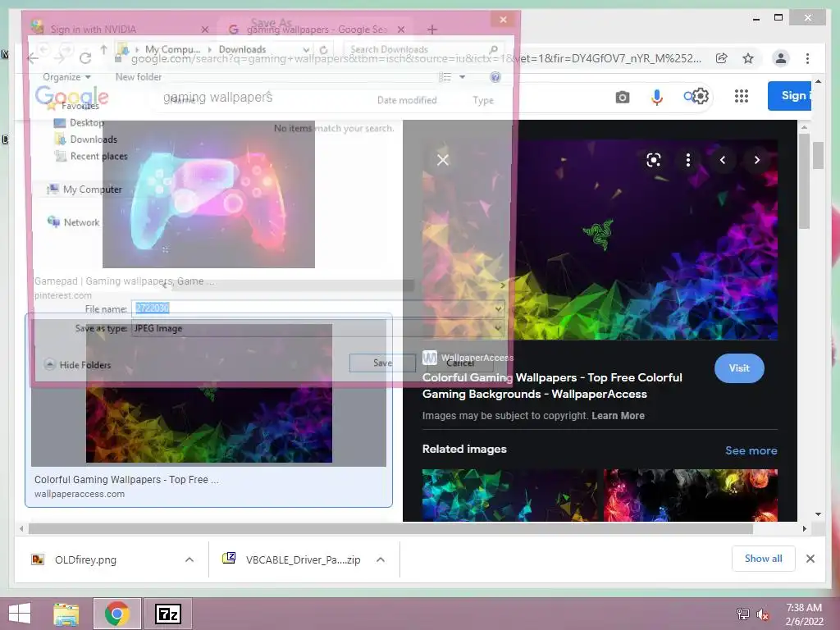Click the Save As dialog help icon
This screenshot has width=840, height=630.
point(495,77)
